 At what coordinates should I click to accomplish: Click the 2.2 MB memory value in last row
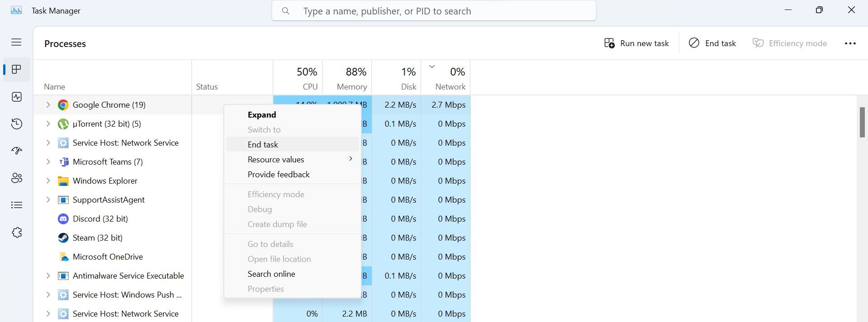tap(354, 314)
